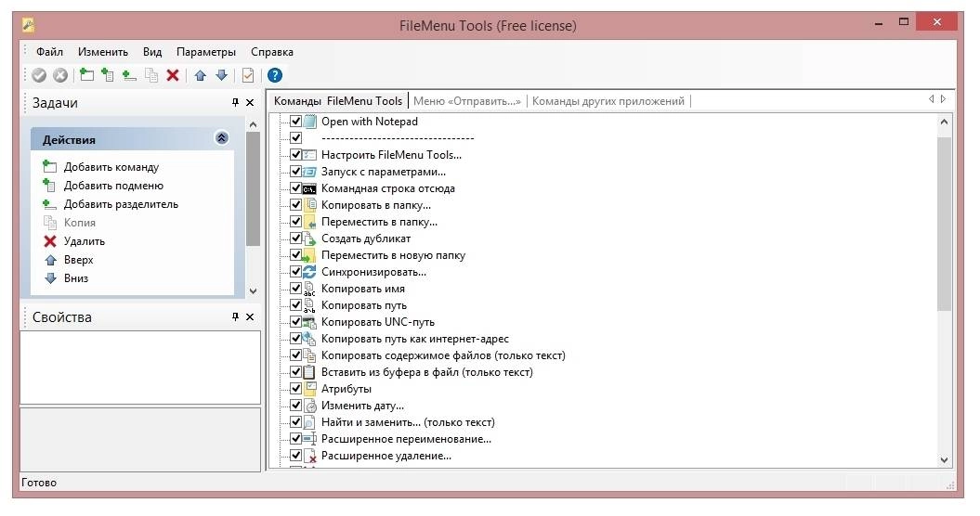Toggle Копировать путь как интернет-адрес checkbox
The image size is (980, 516).
[295, 339]
